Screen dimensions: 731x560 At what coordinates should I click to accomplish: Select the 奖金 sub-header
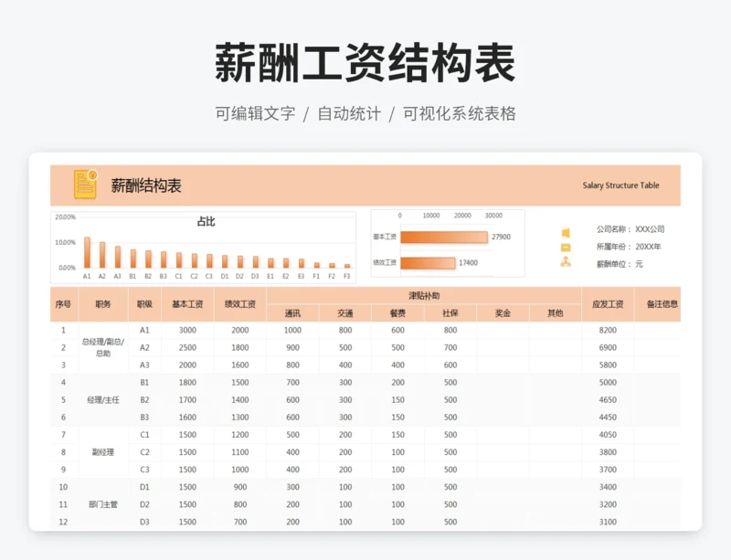(503, 313)
